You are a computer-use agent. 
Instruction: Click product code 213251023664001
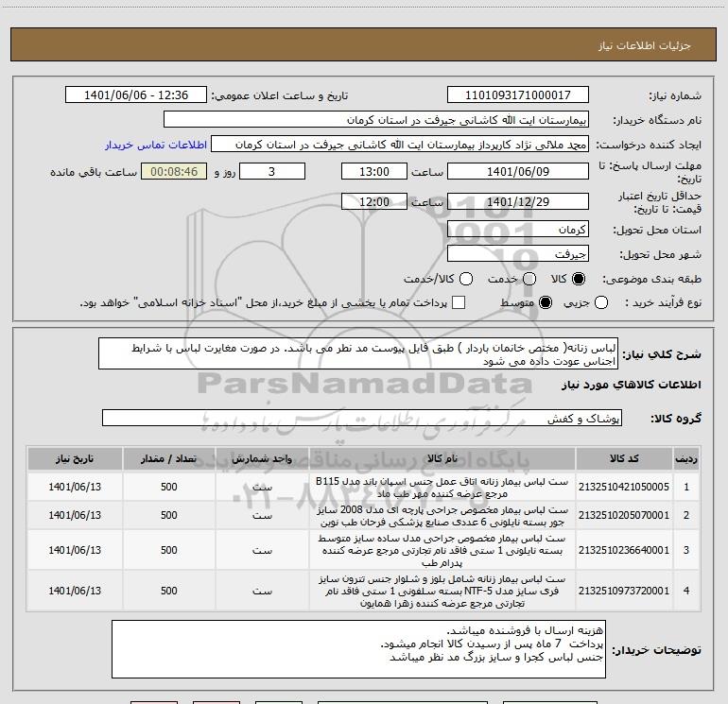(624, 550)
